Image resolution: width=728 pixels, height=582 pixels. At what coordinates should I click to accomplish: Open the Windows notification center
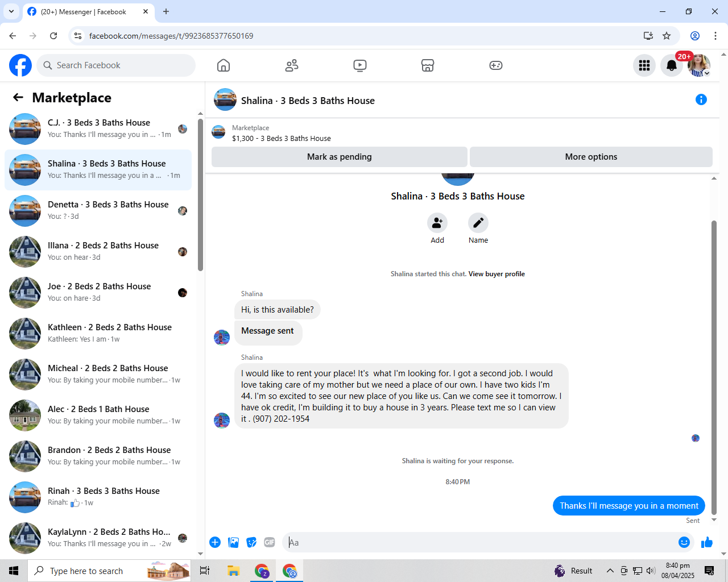709,571
